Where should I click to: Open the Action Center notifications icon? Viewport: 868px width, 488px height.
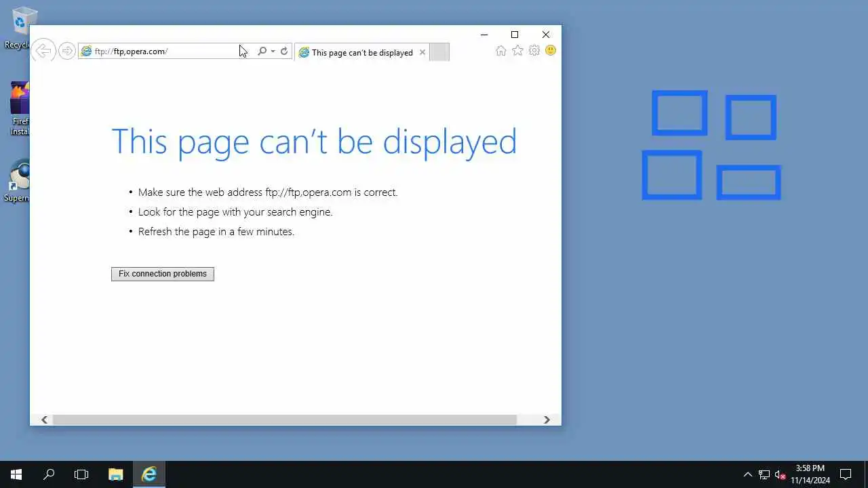click(x=846, y=474)
